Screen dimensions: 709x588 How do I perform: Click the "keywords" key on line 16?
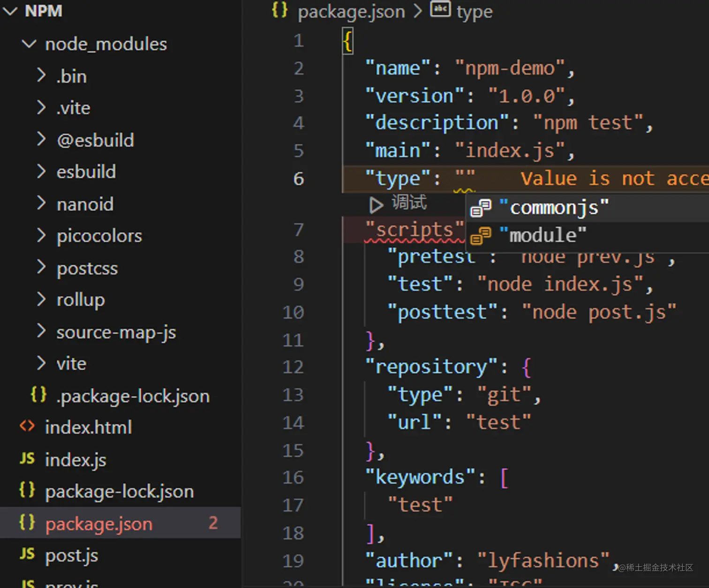pos(421,477)
